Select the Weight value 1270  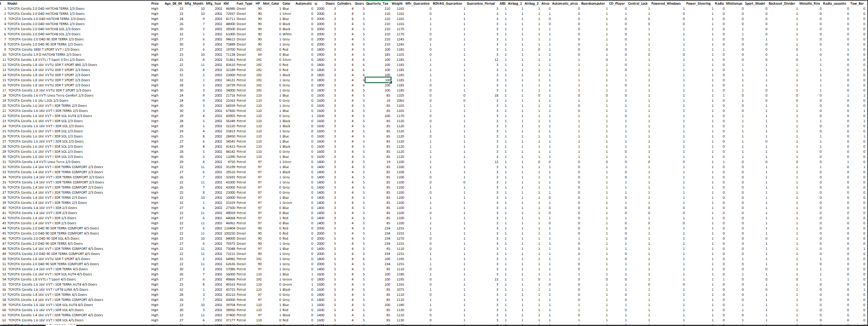point(400,238)
